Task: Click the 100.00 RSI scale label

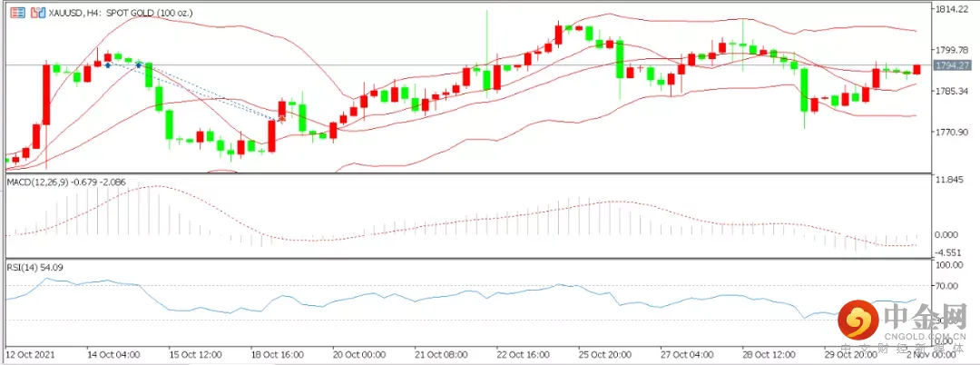Action: 950,265
